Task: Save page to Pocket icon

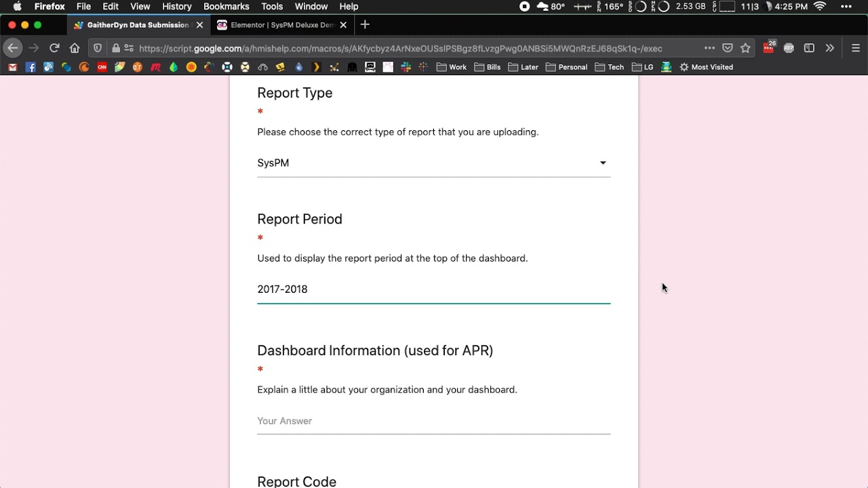Action: pyautogui.click(x=728, y=48)
